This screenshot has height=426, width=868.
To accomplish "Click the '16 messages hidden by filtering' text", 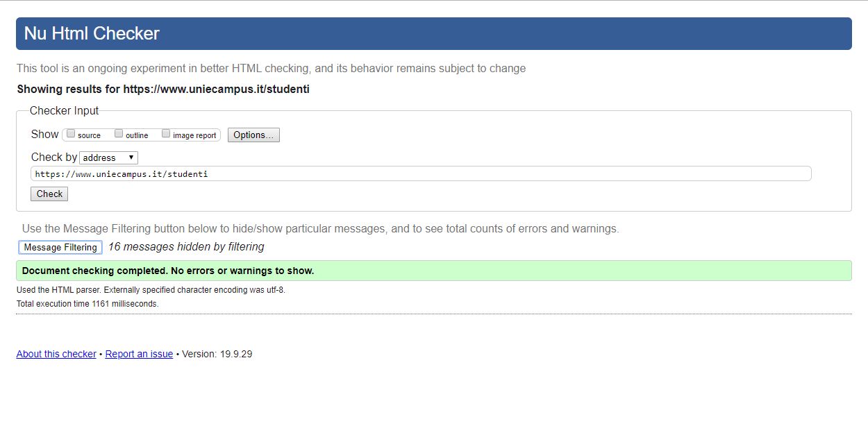I will pyautogui.click(x=186, y=247).
